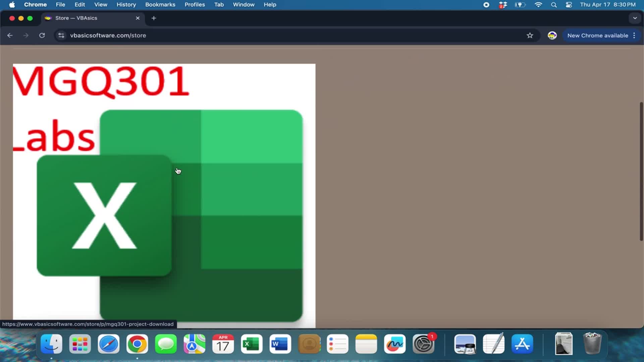The height and width of the screenshot is (362, 644).
Task: Open Wi-Fi status in menu bar
Action: [538, 5]
